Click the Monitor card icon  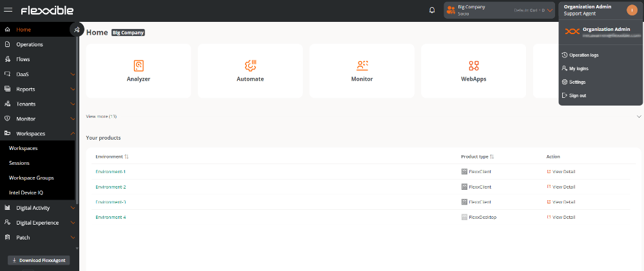click(362, 66)
